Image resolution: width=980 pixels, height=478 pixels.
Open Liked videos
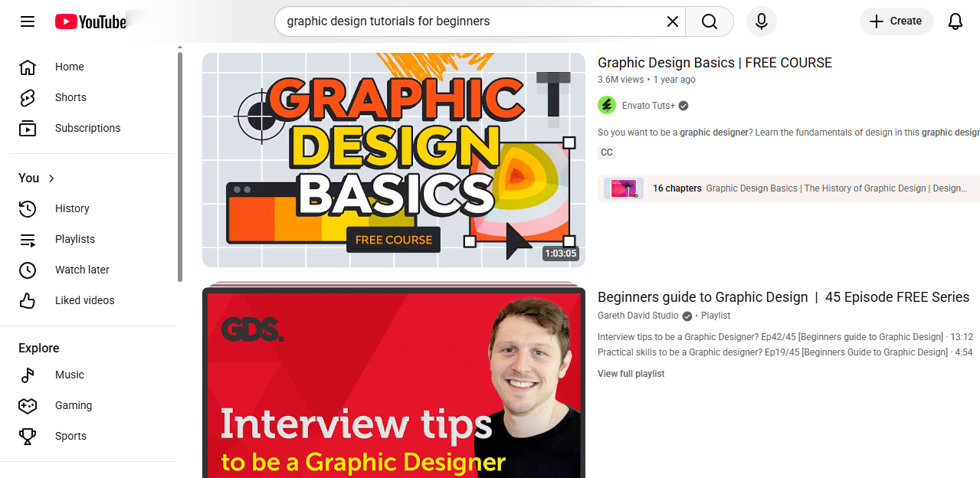(84, 300)
